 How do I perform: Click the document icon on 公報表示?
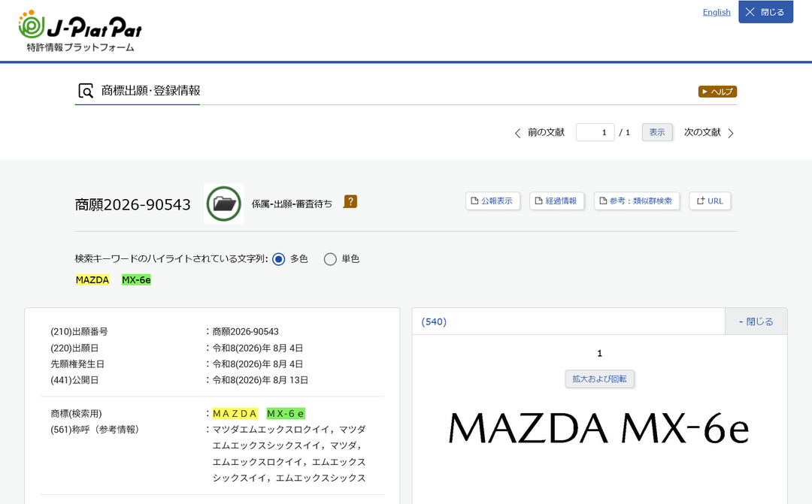[474, 201]
